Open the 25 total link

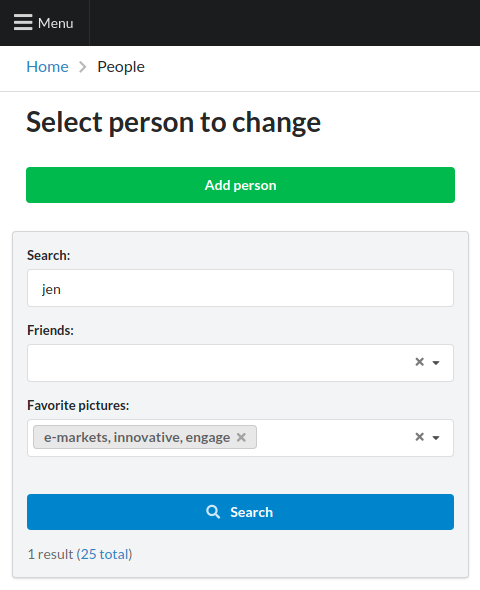[104, 554]
